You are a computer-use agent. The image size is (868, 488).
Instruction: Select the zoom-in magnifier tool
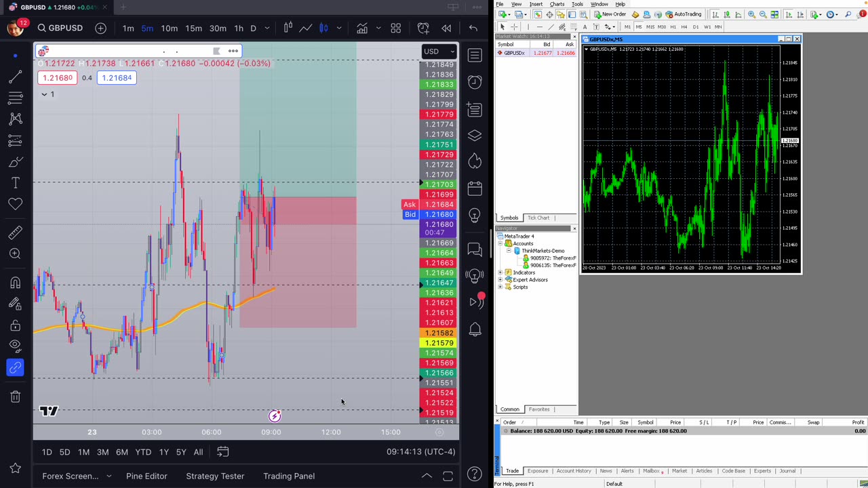[15, 253]
